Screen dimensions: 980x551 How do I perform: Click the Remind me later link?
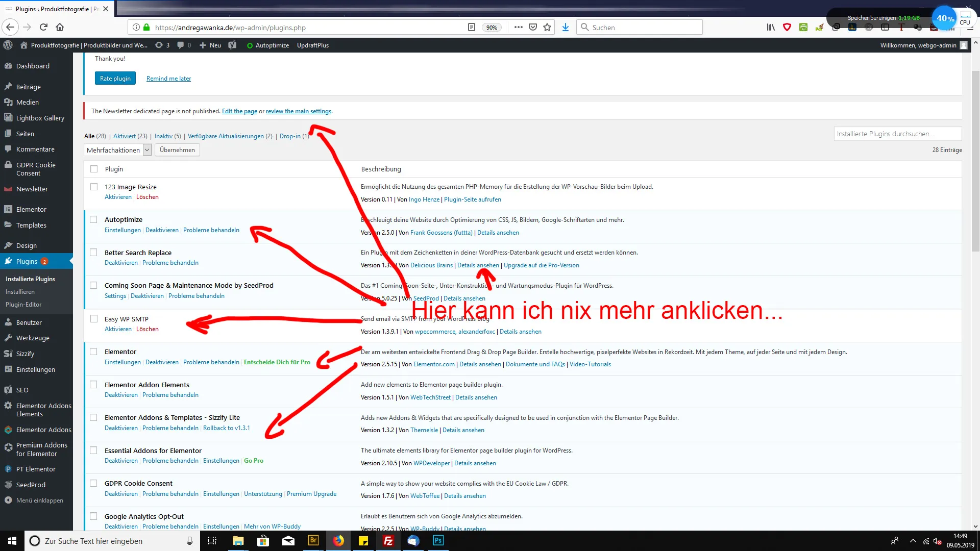[x=168, y=79]
